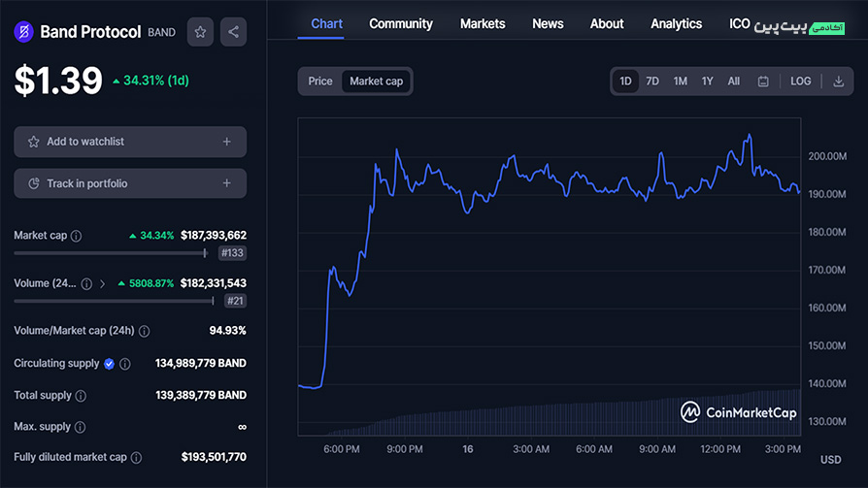Click the 134,989,779 BAND circulating supply
The width and height of the screenshot is (868, 488).
coord(201,364)
